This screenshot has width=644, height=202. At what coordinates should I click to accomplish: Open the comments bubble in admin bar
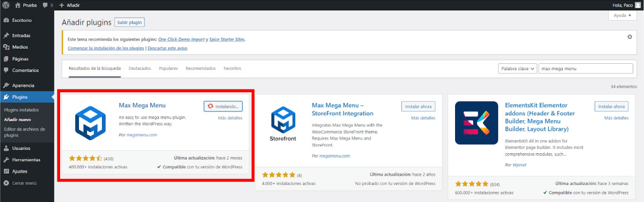point(48,5)
